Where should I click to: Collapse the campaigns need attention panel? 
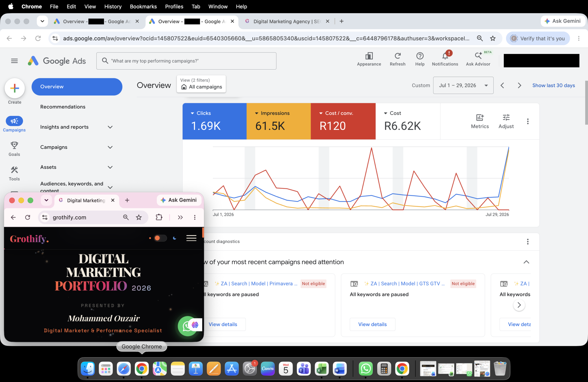pos(526,262)
